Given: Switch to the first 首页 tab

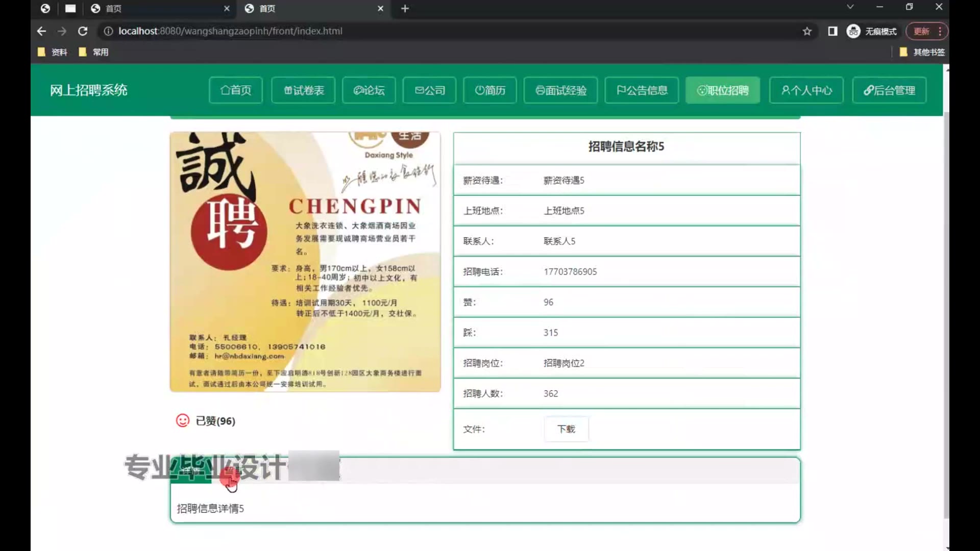Looking at the screenshot, I should point(158,9).
